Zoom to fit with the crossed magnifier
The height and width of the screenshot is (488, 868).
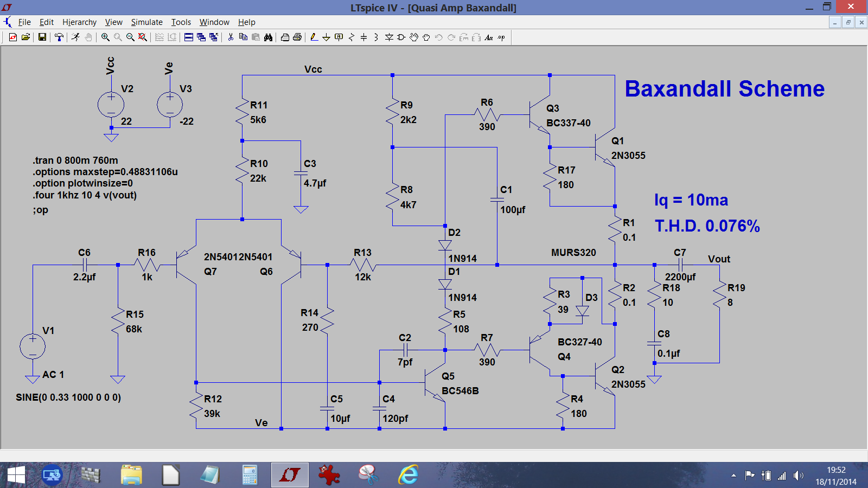point(143,37)
